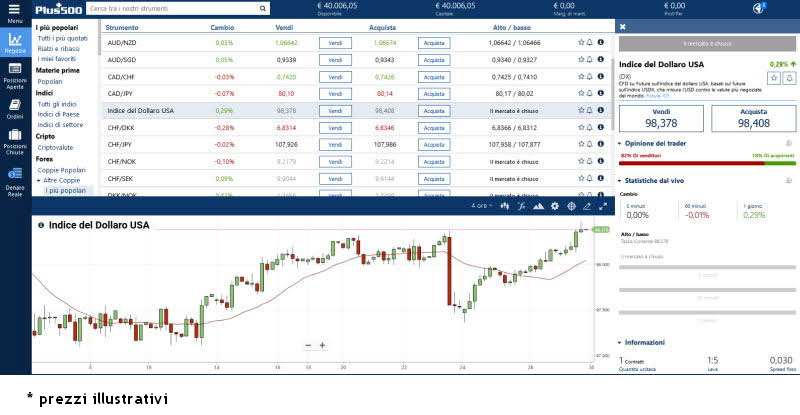The image size is (800, 415).
Task: Expand chart to fullscreen
Action: pos(603,206)
